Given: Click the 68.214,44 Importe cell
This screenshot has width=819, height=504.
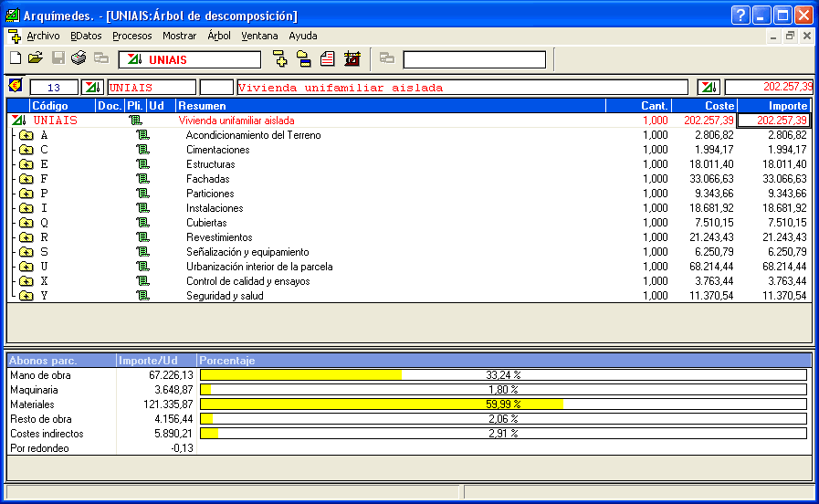Looking at the screenshot, I should coord(784,267).
